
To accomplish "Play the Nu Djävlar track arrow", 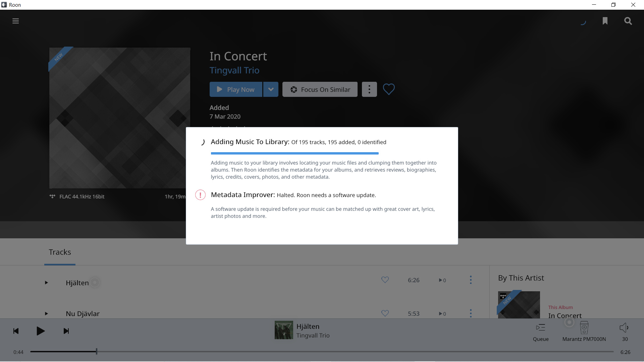I will click(x=46, y=314).
